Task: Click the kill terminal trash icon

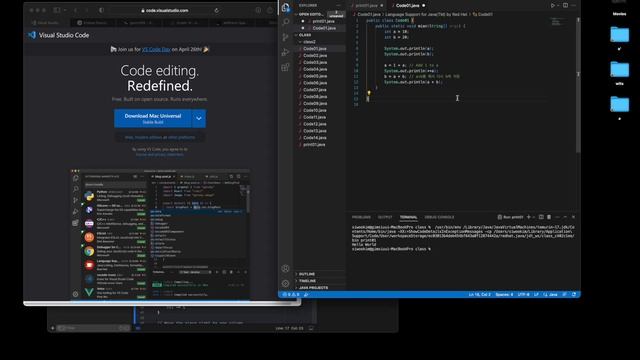Action: [549, 217]
